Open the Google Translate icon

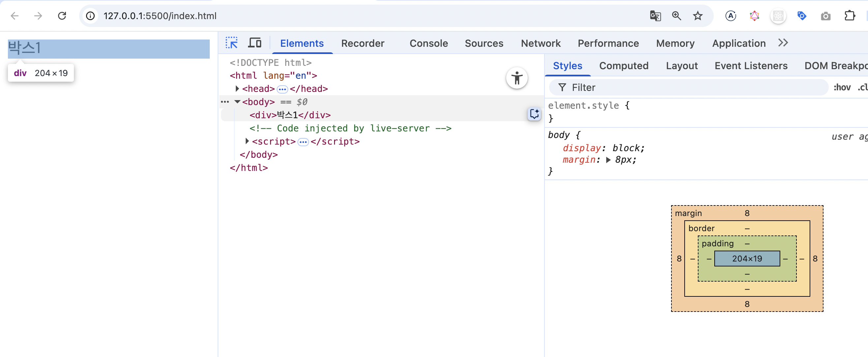pos(655,16)
